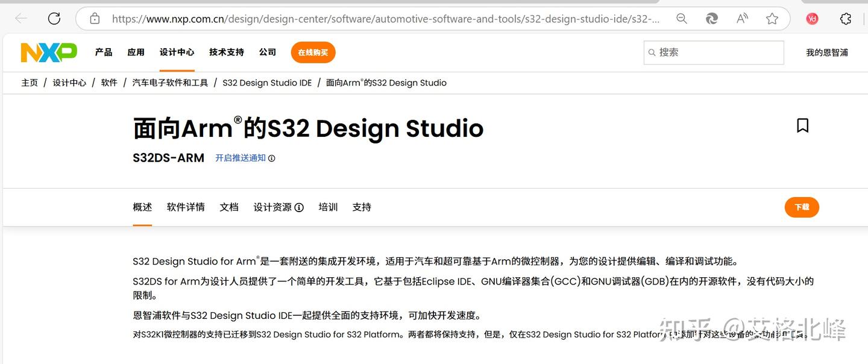Open Read Aloud from the browser toolbar
868x364 pixels.
point(742,19)
